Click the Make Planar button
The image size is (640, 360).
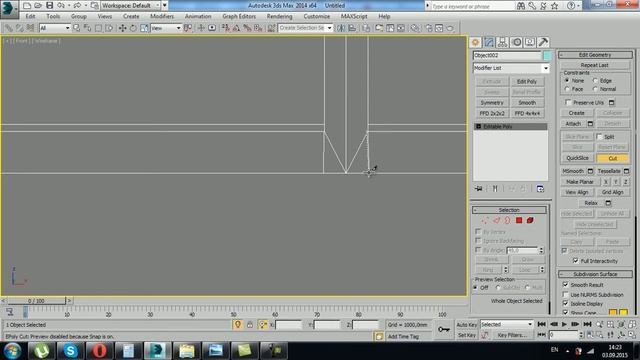point(580,182)
